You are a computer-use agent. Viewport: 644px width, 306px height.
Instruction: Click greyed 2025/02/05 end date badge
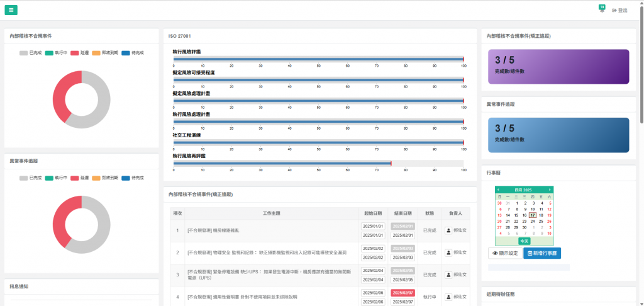(403, 271)
